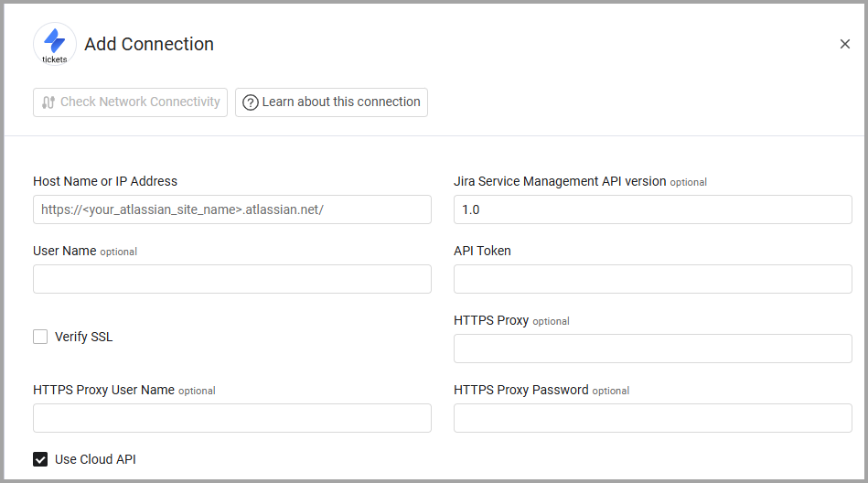The width and height of the screenshot is (868, 483).
Task: Click the Host Name or IP Address label
Action: 105,181
